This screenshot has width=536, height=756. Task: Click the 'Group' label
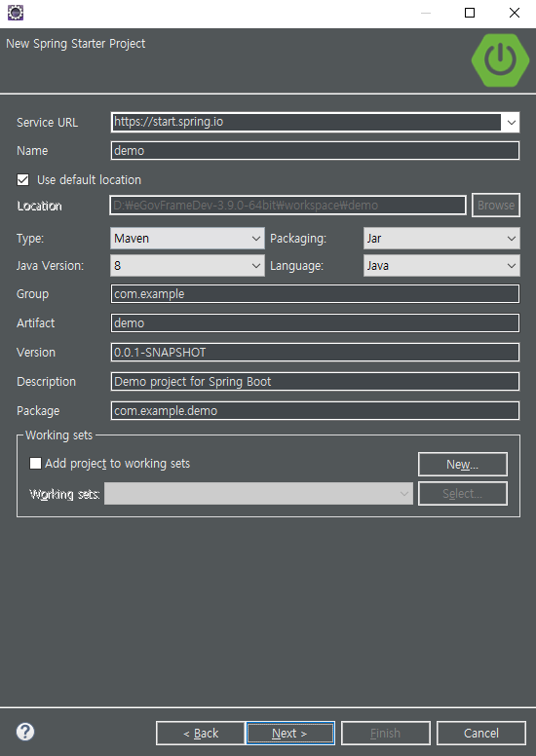[x=32, y=294]
